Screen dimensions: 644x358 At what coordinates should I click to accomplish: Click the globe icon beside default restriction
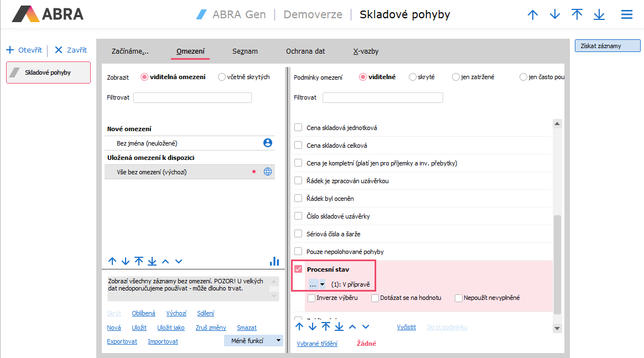click(x=268, y=172)
